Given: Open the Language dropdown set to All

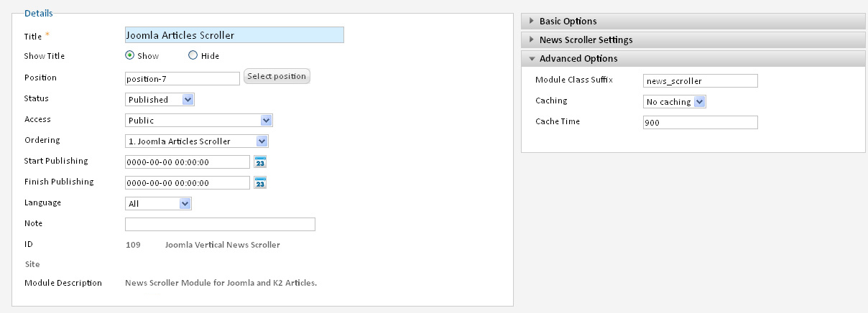Looking at the screenshot, I should (159, 204).
